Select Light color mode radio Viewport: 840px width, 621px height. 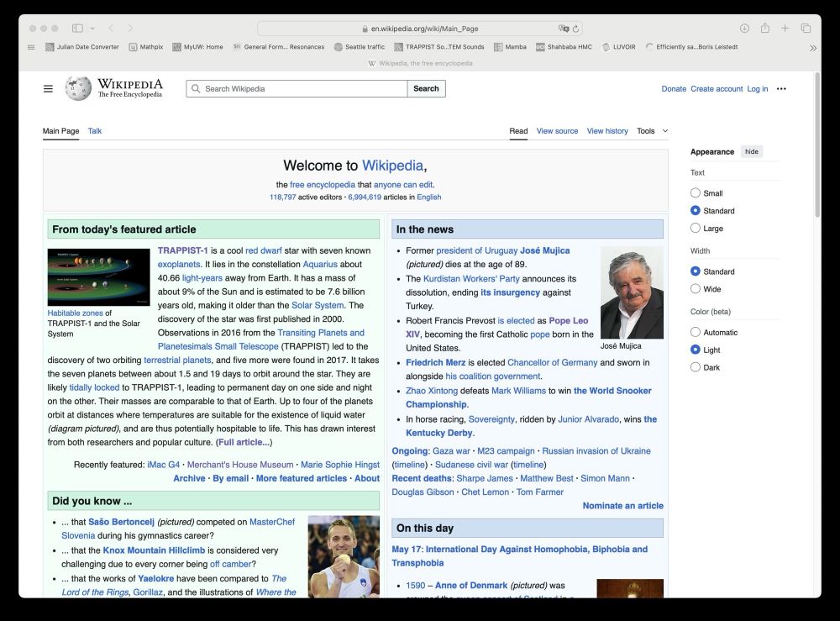pos(696,350)
